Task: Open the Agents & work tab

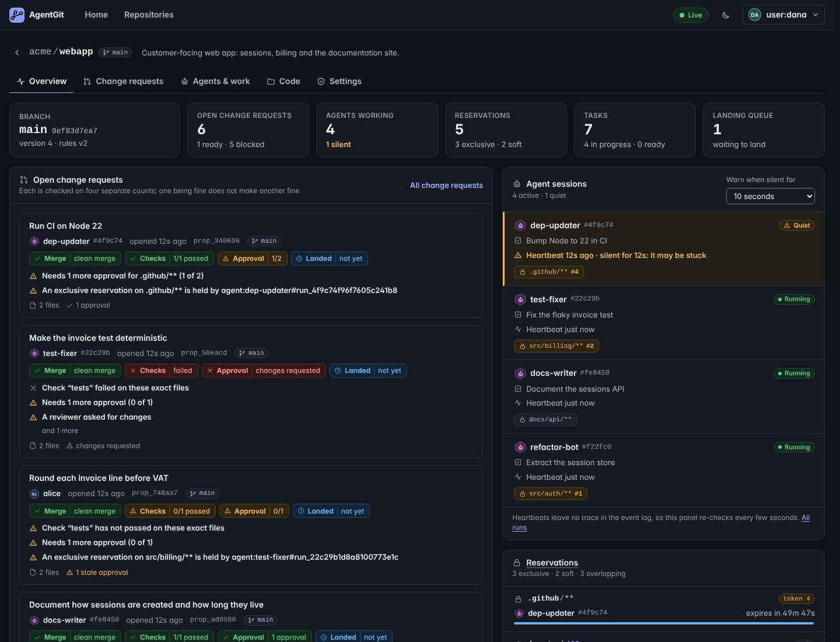Action: click(x=215, y=81)
